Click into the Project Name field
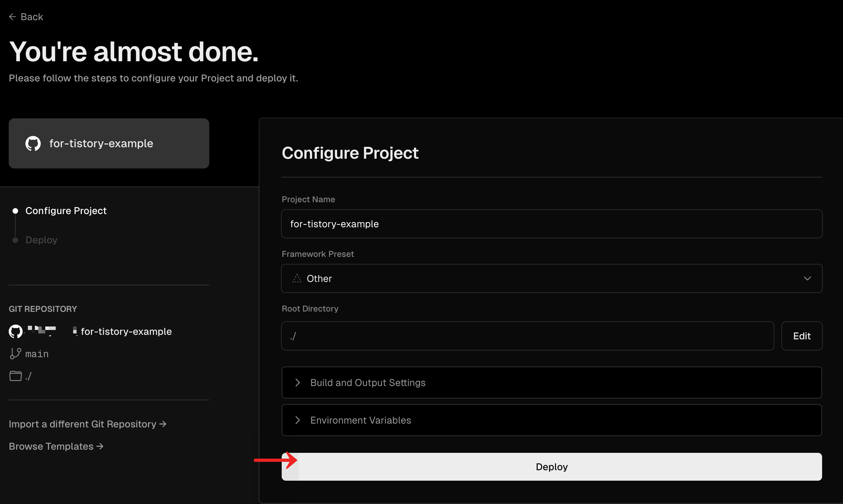 pos(552,224)
